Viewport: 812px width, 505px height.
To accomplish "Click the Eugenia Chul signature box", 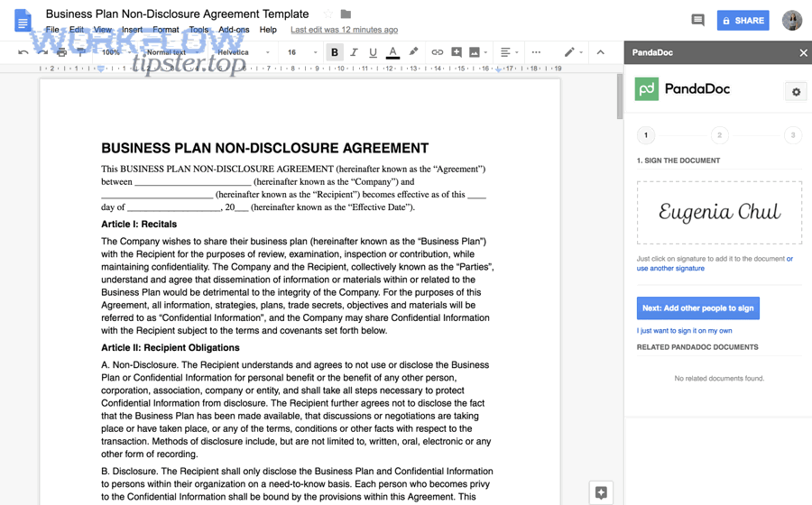I will pos(719,212).
